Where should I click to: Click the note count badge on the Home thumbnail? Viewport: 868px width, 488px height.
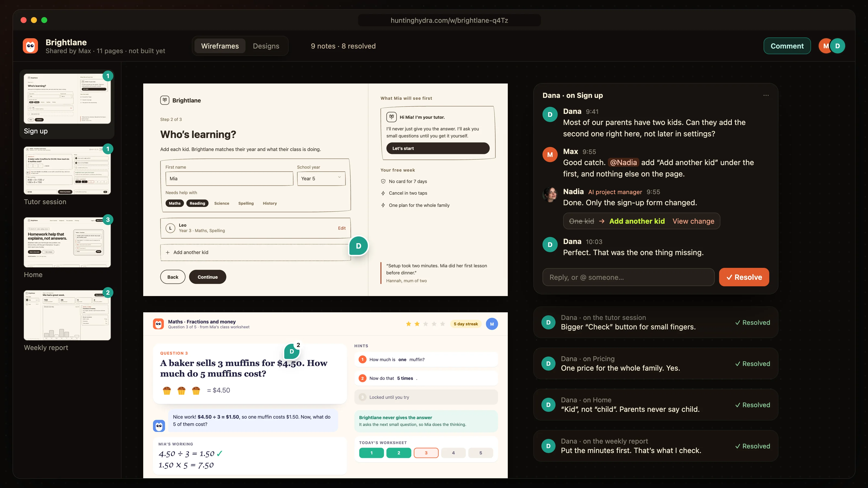pyautogui.click(x=108, y=220)
